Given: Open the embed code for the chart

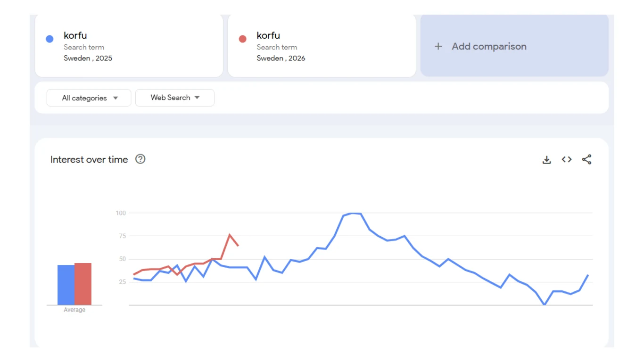Looking at the screenshot, I should 566,159.
